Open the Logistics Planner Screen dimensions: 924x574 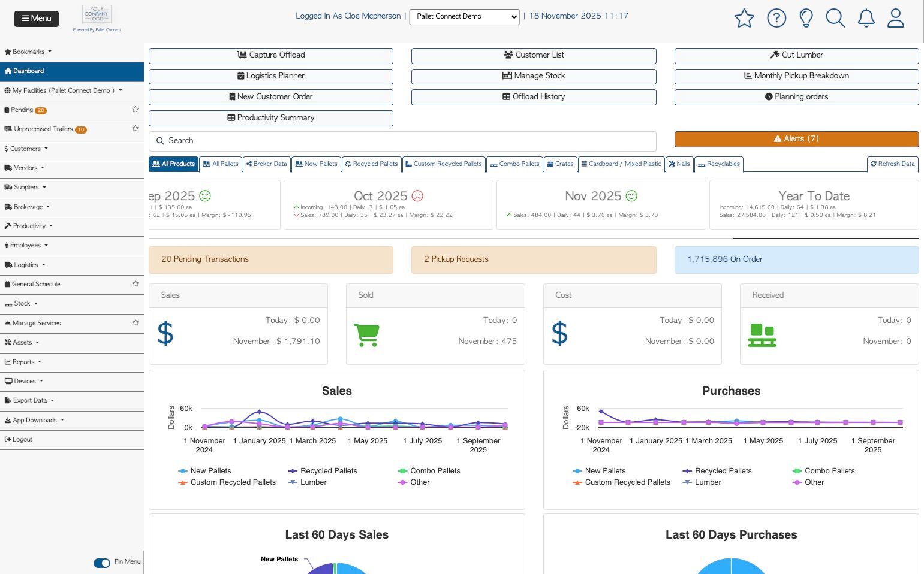[x=271, y=76]
